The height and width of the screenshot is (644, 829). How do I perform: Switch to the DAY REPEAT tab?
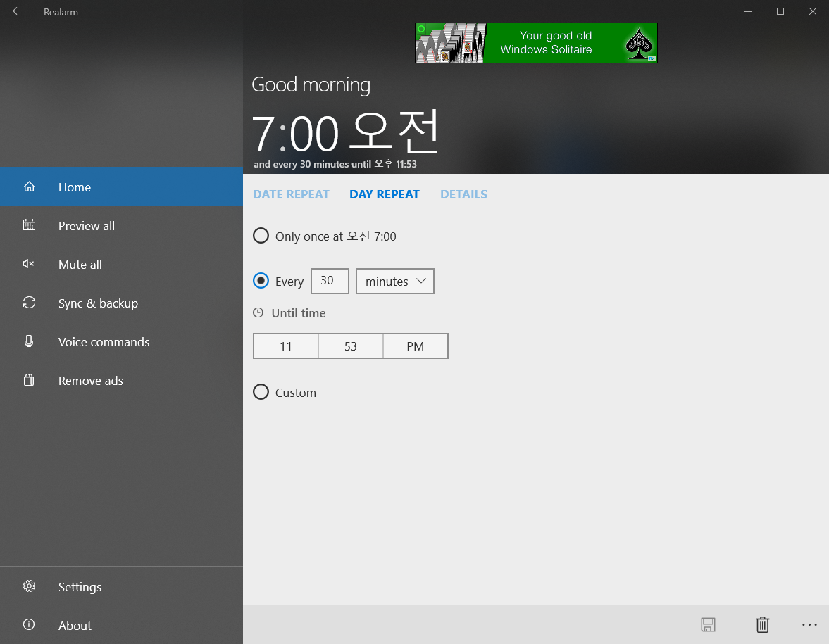pyautogui.click(x=385, y=194)
